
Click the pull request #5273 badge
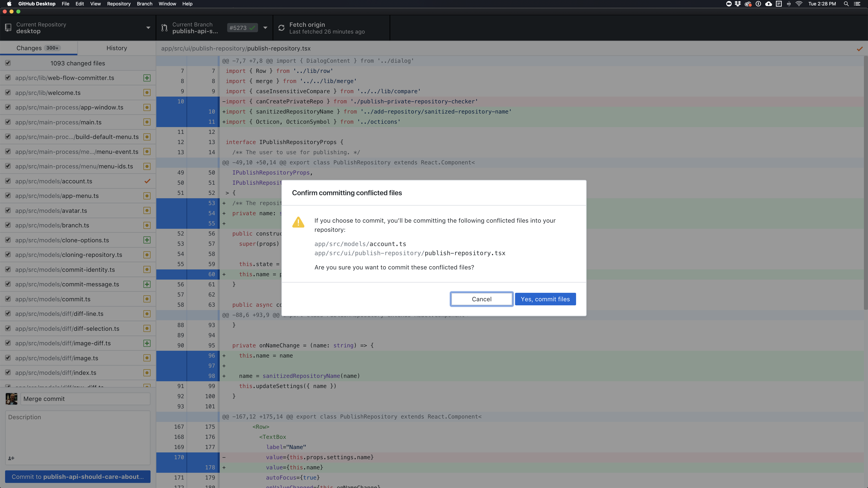click(x=242, y=28)
